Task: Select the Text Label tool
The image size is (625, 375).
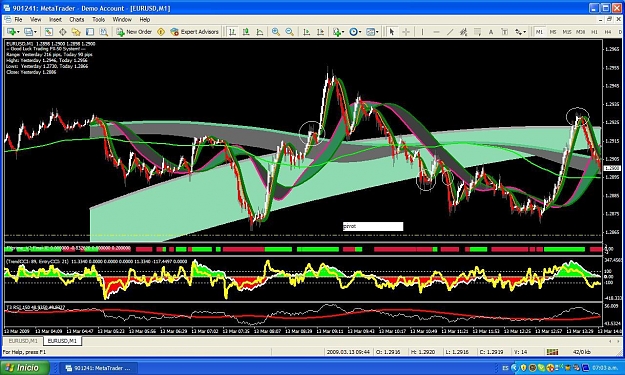Action: click(x=504, y=32)
